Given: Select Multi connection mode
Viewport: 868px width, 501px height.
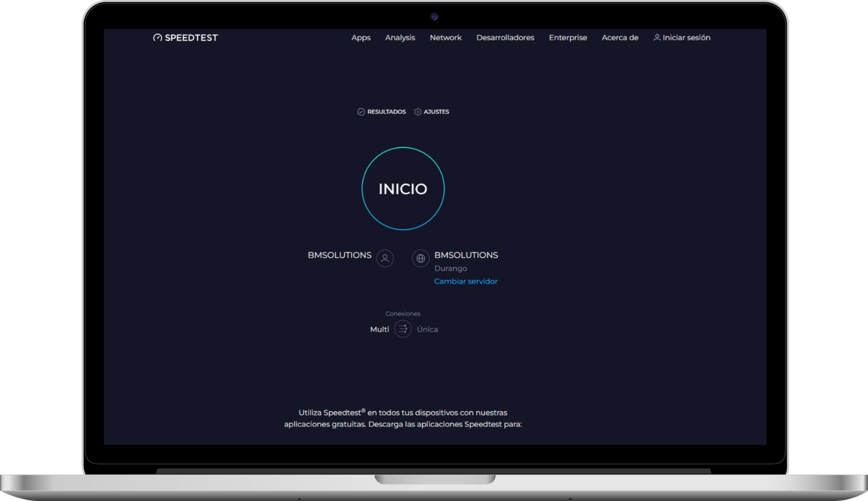Looking at the screenshot, I should (380, 329).
